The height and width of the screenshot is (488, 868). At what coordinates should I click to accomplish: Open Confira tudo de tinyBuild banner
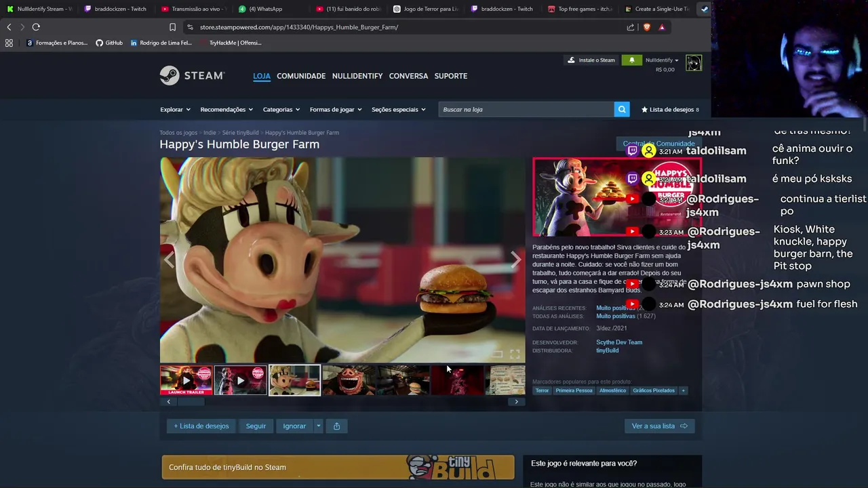point(338,467)
